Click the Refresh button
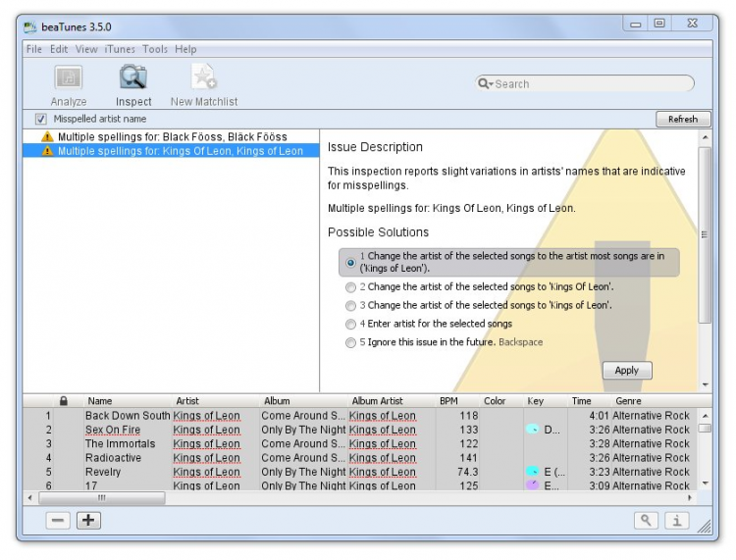 pyautogui.click(x=683, y=119)
